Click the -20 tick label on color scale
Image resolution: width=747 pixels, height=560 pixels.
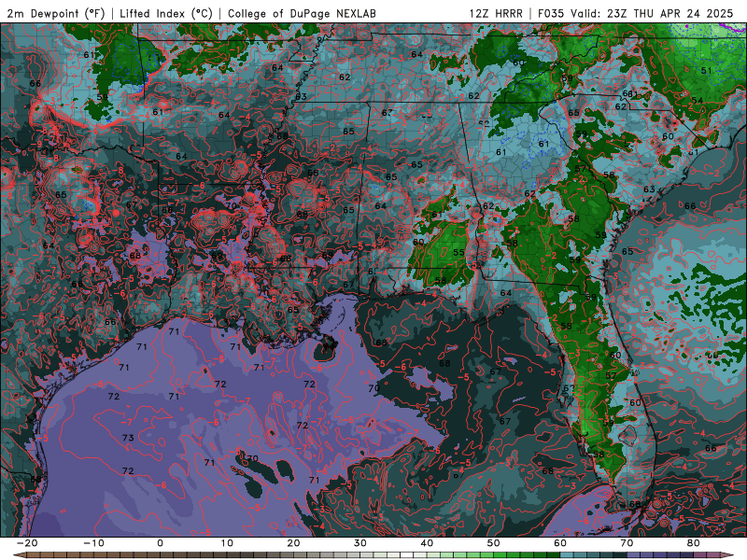[27, 543]
